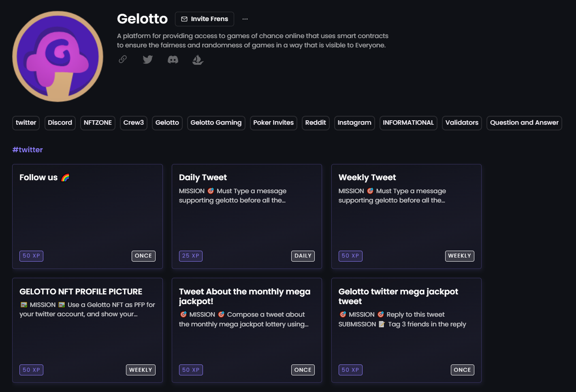The height and width of the screenshot is (392, 576).
Task: Click the WEEKLY badge on Weekly Tweet card
Action: pos(460,256)
